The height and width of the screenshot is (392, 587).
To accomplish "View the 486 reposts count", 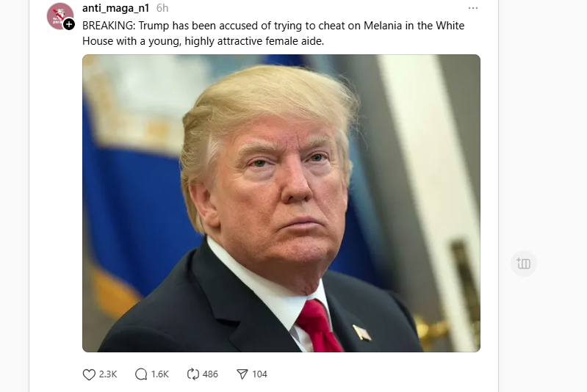I will click(210, 374).
